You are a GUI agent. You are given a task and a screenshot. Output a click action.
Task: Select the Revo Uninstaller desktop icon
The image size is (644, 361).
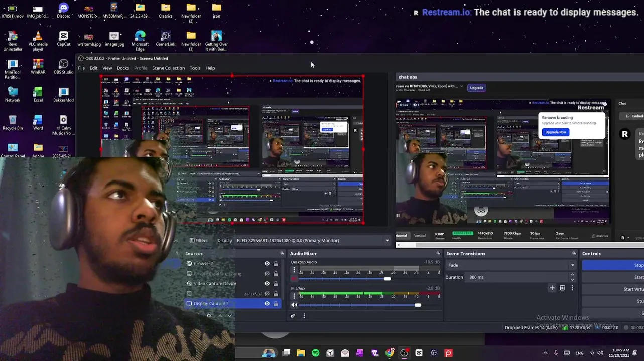click(x=13, y=41)
